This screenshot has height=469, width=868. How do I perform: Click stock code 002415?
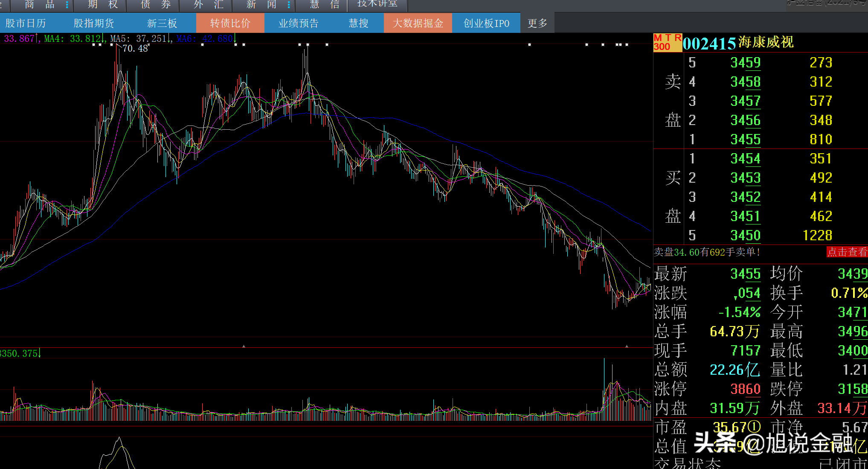click(709, 43)
